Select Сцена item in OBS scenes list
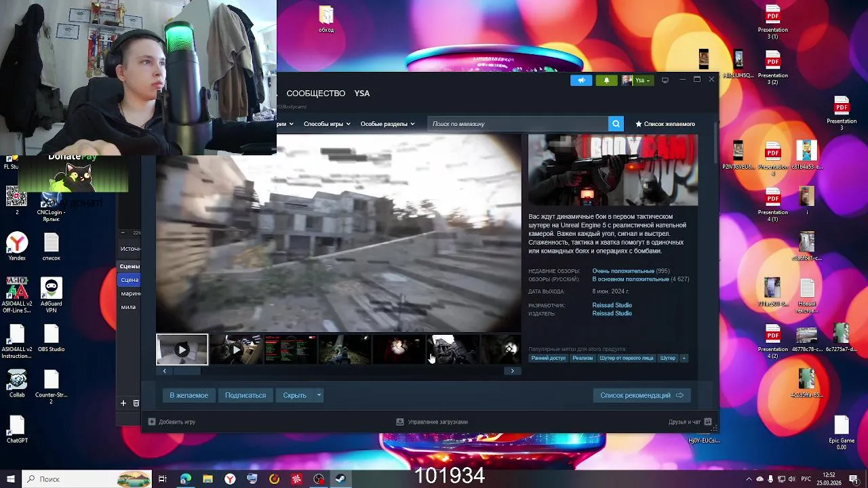This screenshot has height=488, width=868. click(x=130, y=280)
